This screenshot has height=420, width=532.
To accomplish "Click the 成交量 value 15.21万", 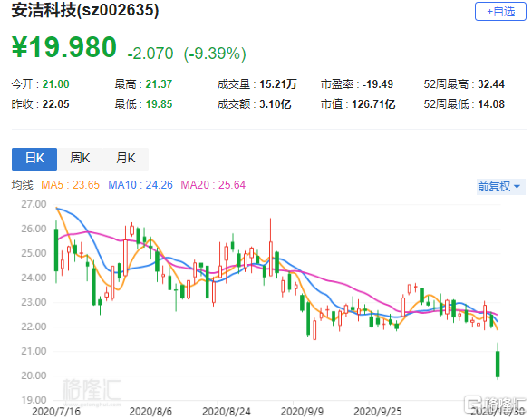I will click(278, 83).
